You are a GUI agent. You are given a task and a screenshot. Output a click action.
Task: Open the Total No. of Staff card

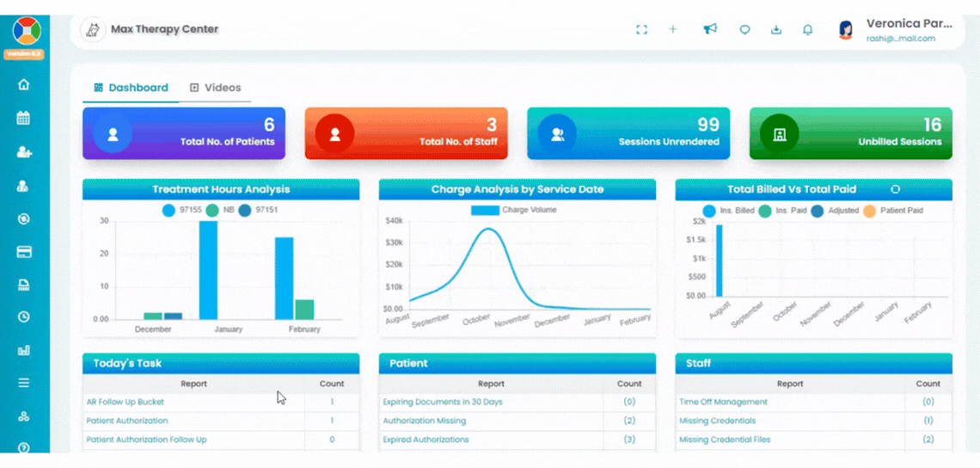pos(407,133)
